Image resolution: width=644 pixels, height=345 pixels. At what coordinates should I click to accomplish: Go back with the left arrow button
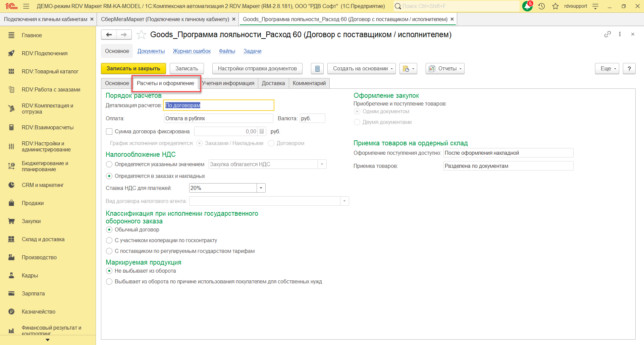click(x=109, y=34)
